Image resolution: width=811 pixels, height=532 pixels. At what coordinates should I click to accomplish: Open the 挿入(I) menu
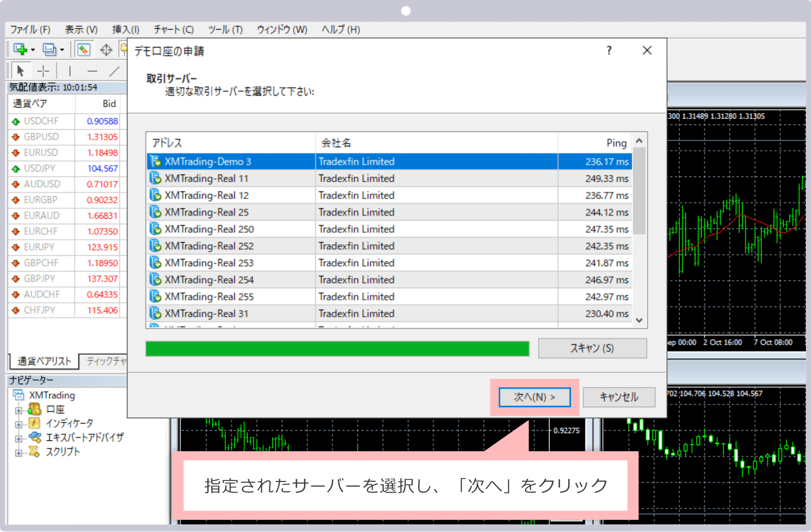pos(125,30)
